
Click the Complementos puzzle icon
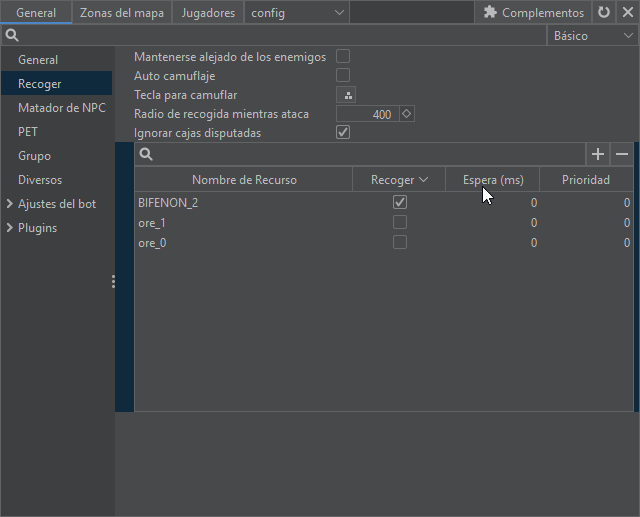490,13
